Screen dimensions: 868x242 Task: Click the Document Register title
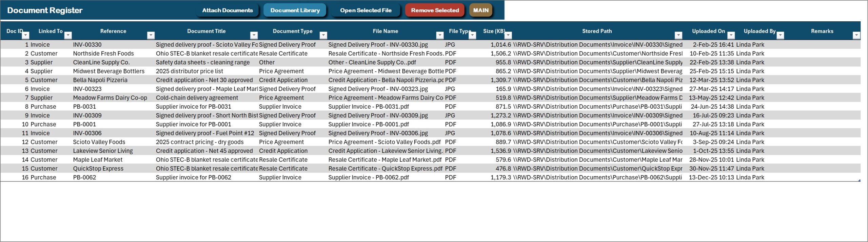click(45, 10)
